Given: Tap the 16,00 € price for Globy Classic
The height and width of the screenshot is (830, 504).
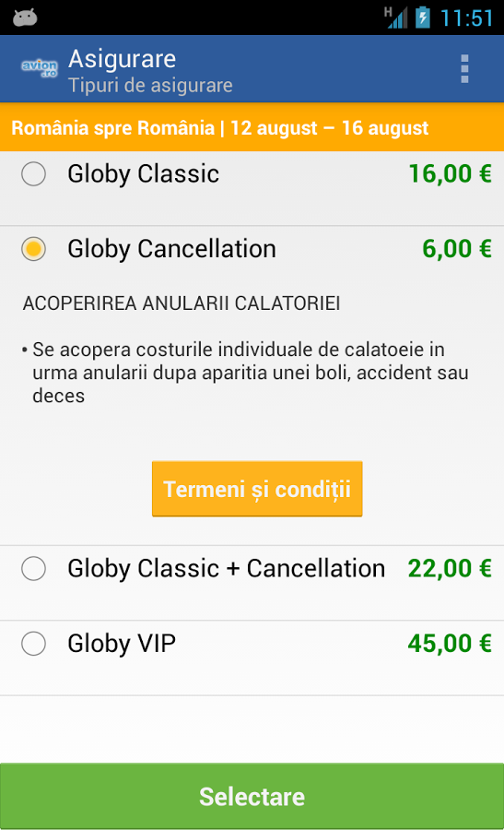Looking at the screenshot, I should (450, 173).
